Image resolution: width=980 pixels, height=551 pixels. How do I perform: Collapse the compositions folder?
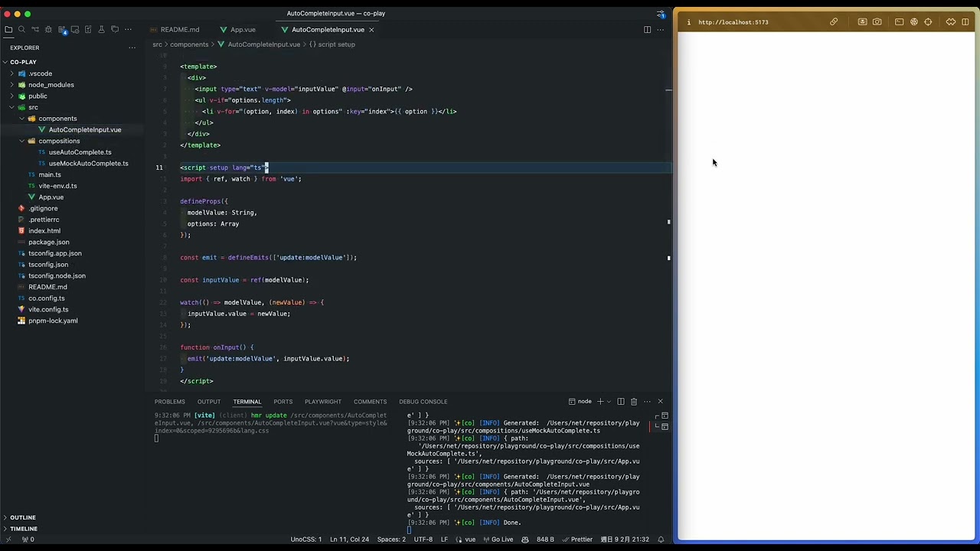pos(21,141)
